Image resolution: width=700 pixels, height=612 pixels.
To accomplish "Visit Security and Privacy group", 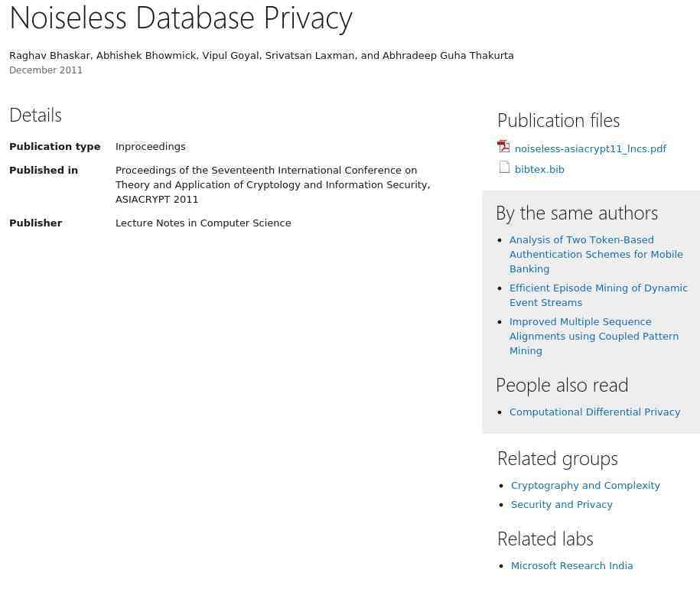I will 562,504.
